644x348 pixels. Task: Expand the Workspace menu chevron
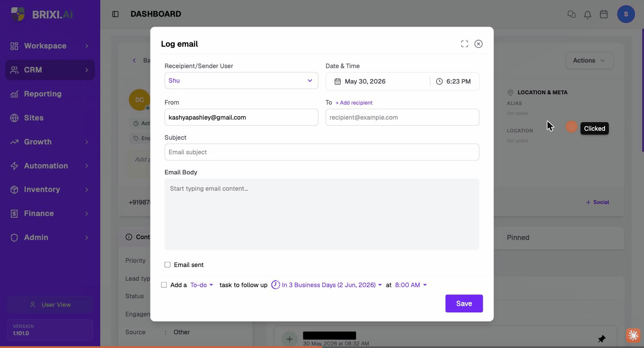pos(87,46)
